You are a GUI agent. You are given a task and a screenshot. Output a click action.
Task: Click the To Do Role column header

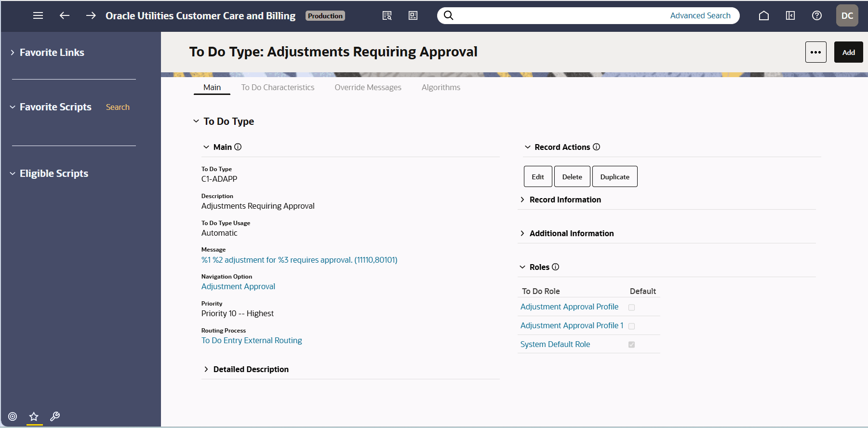tap(541, 291)
